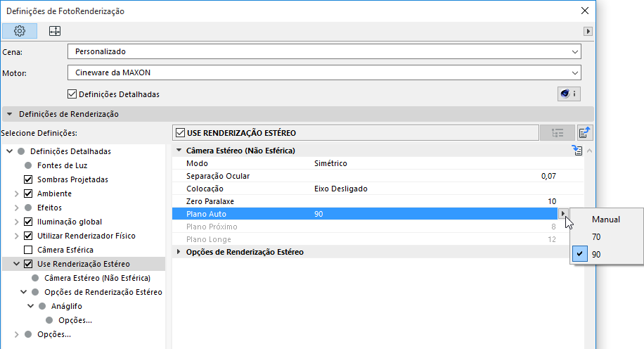Uncheck Use Renderização Estéreo in tree
Image resolution: width=644 pixels, height=349 pixels.
tap(28, 264)
